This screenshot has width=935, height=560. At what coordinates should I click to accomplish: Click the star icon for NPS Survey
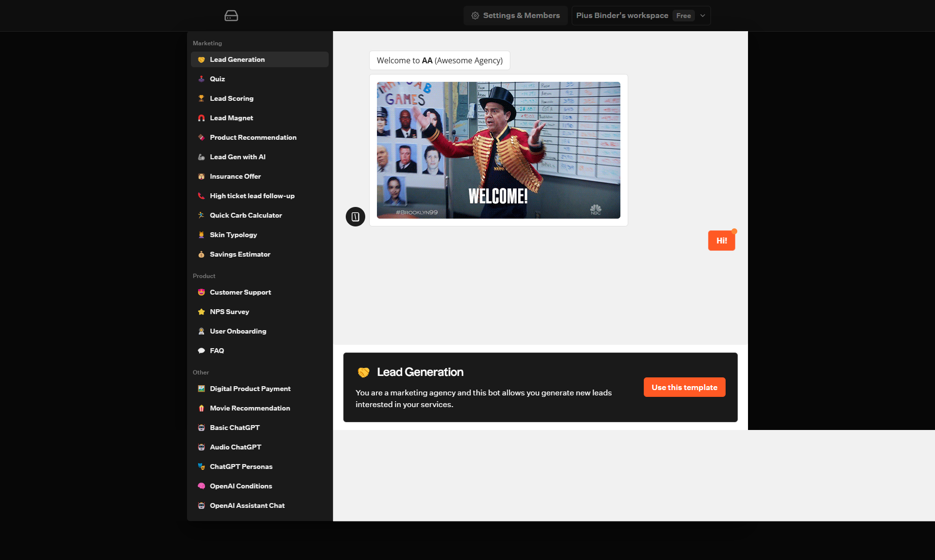click(x=201, y=312)
